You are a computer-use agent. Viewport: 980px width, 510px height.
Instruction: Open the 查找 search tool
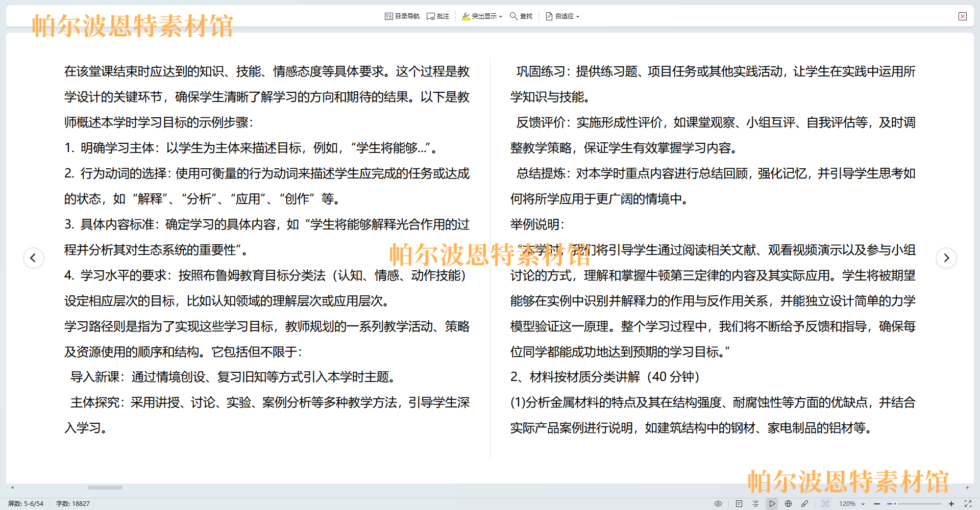coord(521,16)
